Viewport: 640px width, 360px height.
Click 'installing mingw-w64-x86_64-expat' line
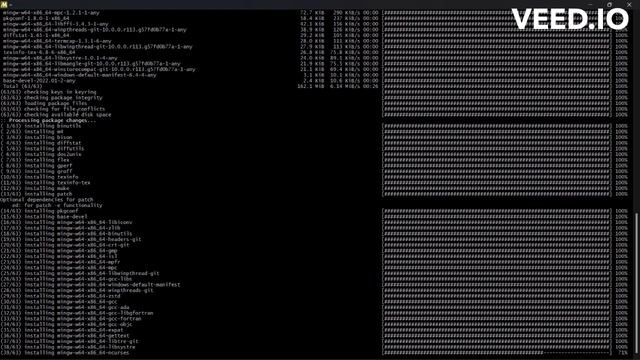click(62, 330)
